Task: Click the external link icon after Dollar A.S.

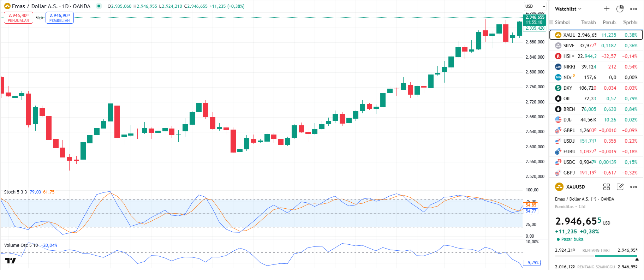Action: click(x=594, y=199)
